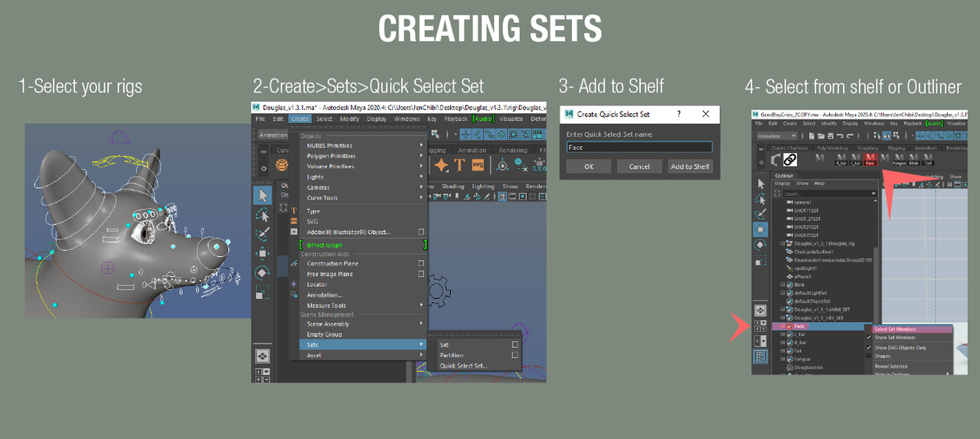Screen dimensions: 980x439
Task: Expand the defaultLightSet node in Outliner
Action: (x=782, y=293)
